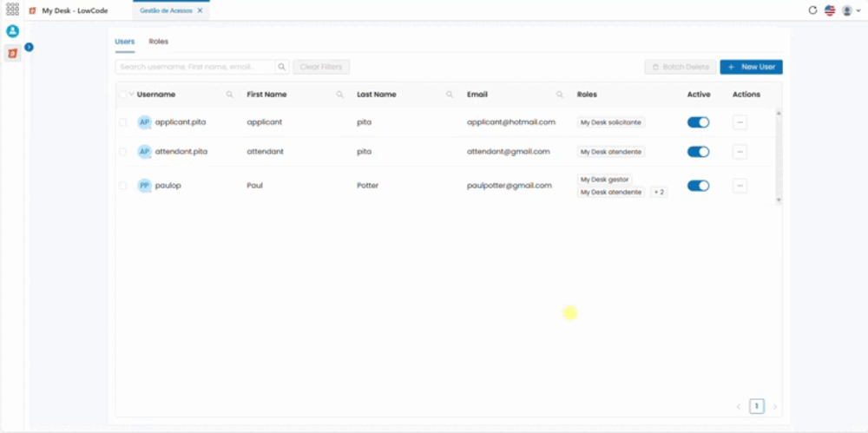The image size is (868, 433).
Task: Click the paulpotter@gmail.com email cell
Action: click(x=509, y=186)
